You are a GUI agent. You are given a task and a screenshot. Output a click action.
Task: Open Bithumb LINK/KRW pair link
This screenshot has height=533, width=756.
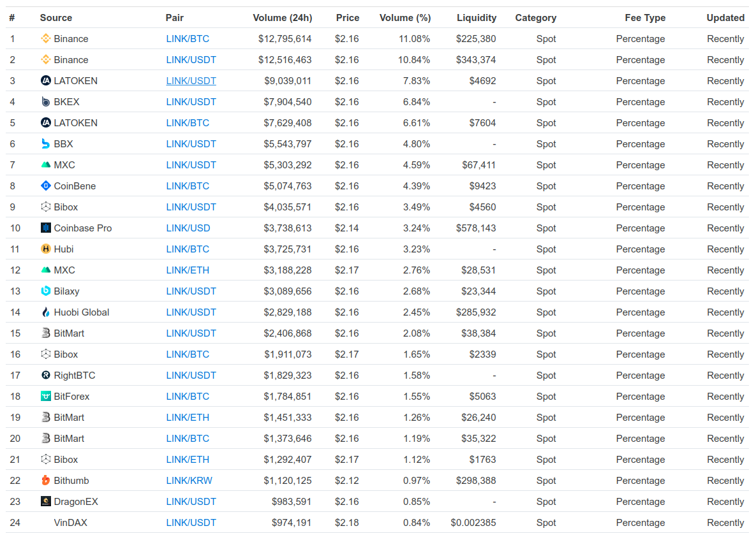tap(189, 481)
